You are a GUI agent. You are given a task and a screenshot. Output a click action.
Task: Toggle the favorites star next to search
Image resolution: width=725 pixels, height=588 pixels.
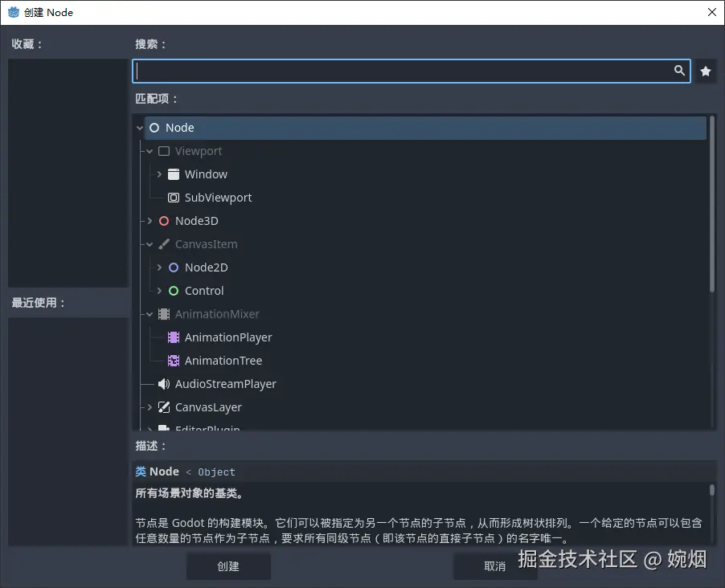[x=705, y=71]
